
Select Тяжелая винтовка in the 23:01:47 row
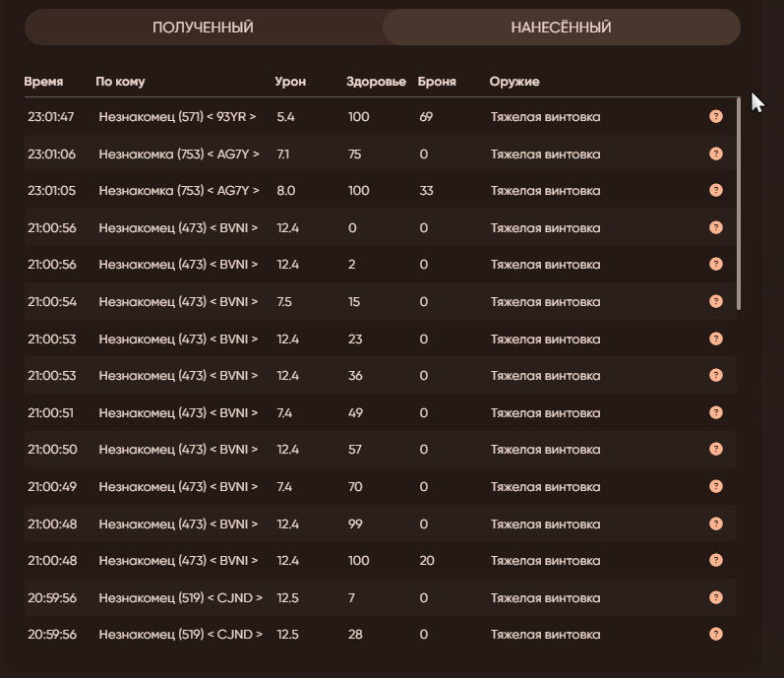click(x=546, y=117)
